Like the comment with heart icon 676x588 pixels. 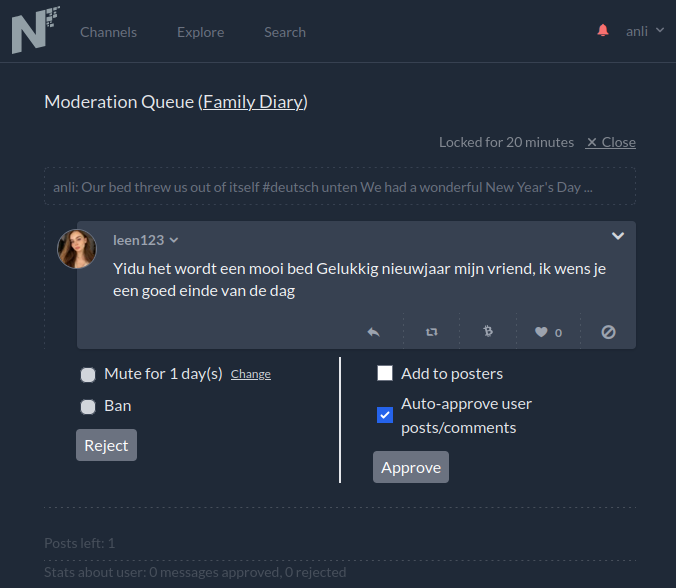[x=541, y=332]
